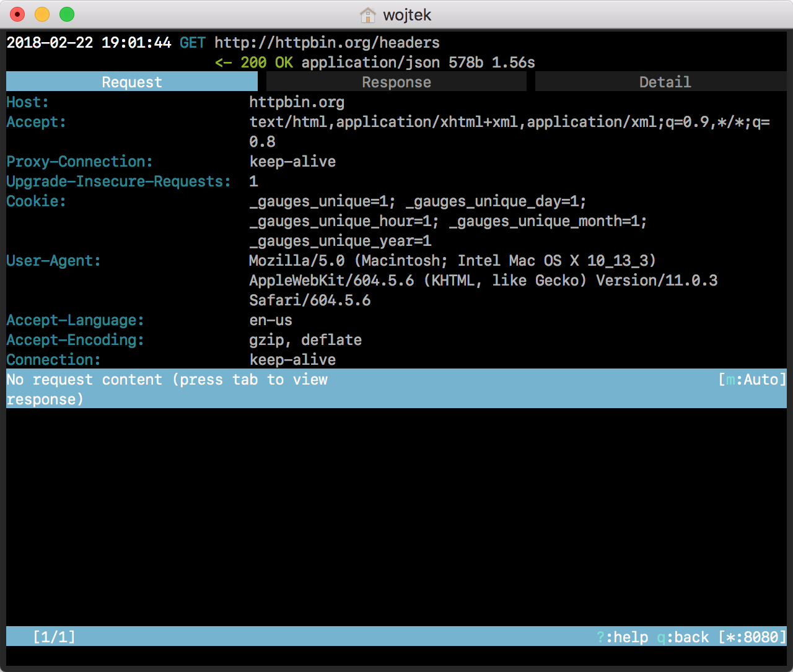Select the Request tab
The width and height of the screenshot is (793, 672).
131,82
